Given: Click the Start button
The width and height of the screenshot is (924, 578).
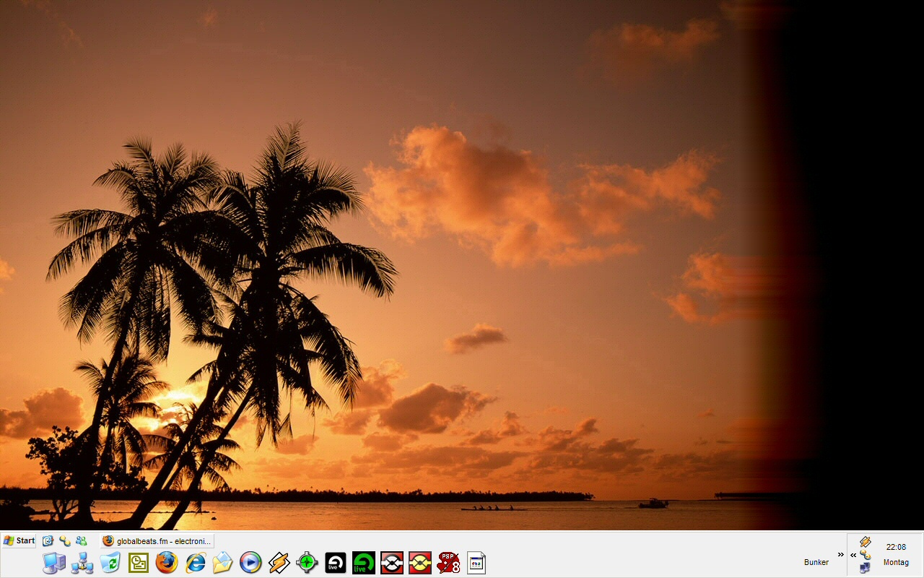Looking at the screenshot, I should tap(19, 540).
